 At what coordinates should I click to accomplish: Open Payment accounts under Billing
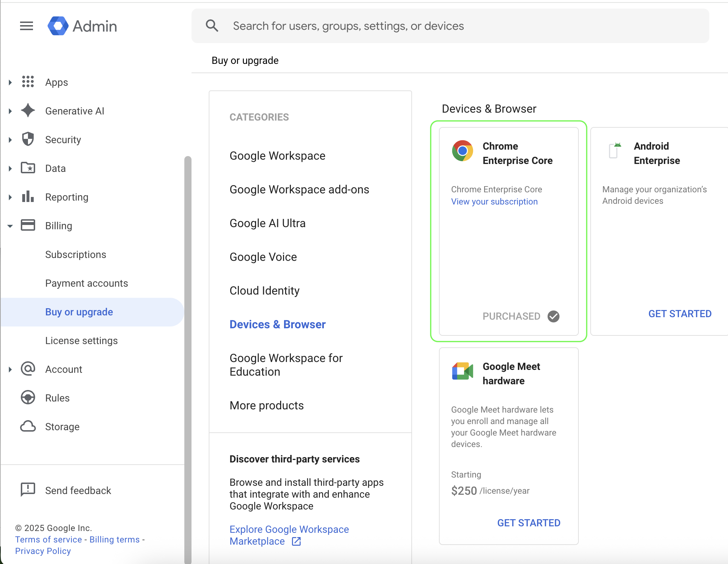86,283
